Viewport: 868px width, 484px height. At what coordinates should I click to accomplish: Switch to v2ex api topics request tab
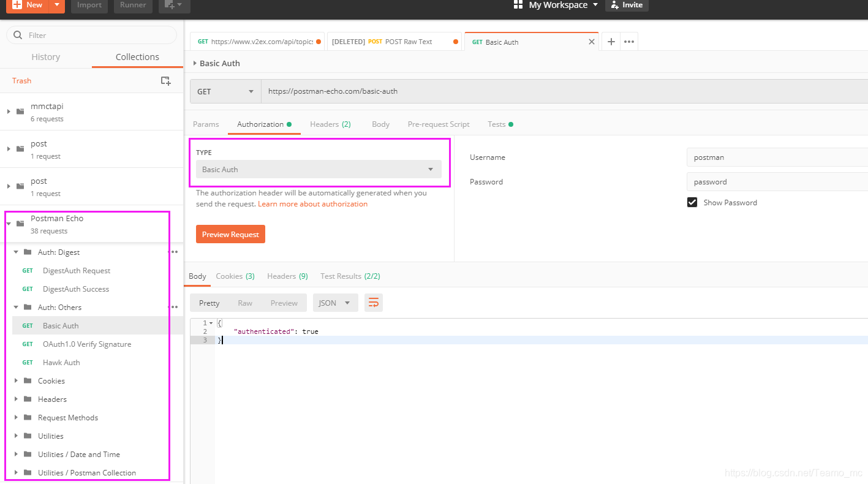tap(258, 42)
